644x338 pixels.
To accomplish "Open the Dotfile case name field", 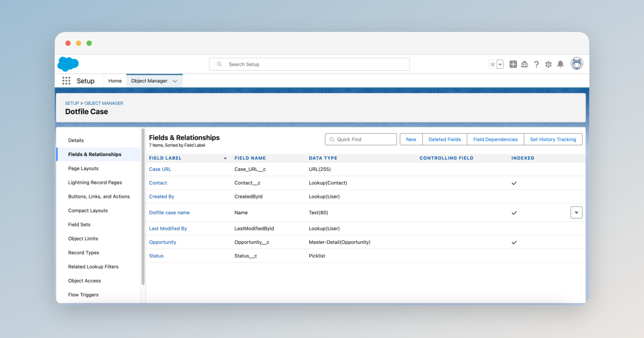I will tap(169, 213).
